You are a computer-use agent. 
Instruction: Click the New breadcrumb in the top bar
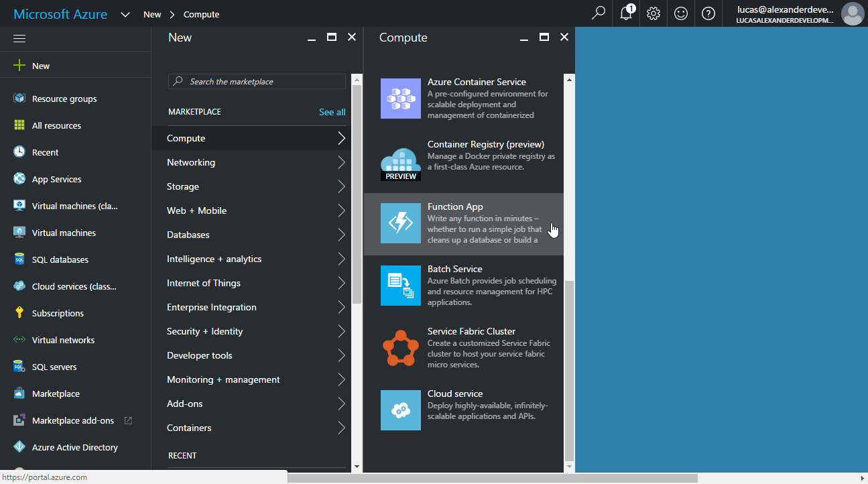[x=152, y=14]
